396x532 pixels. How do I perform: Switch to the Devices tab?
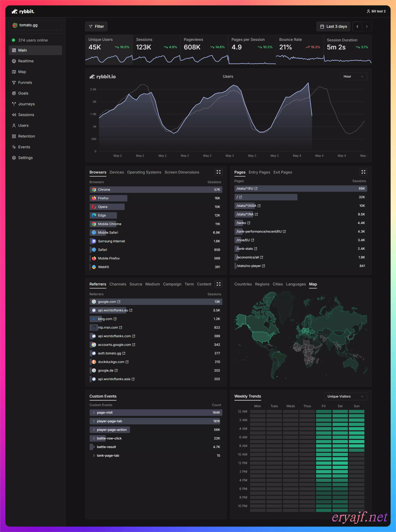tap(117, 172)
